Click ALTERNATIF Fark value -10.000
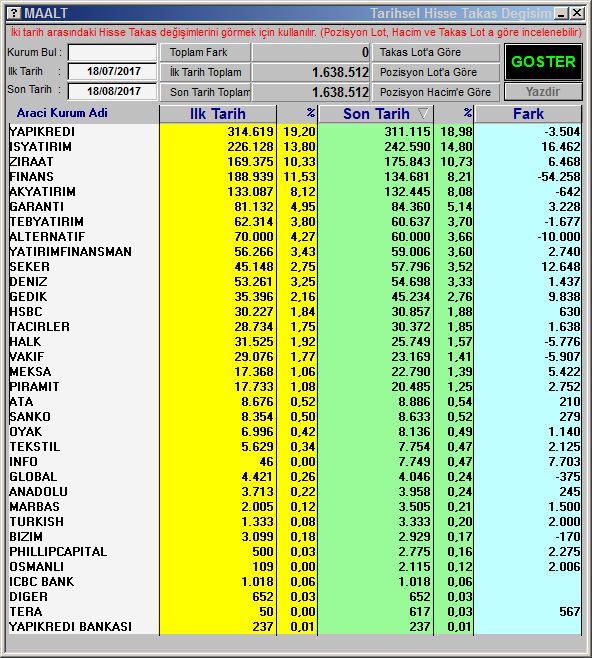Image resolution: width=592 pixels, height=658 pixels. (x=559, y=237)
